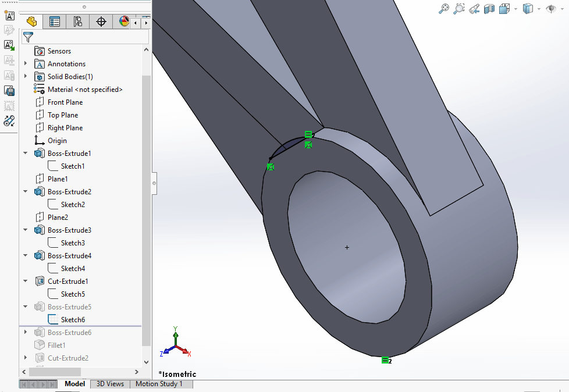Toggle the Hide/Show Items eye icon
The height and width of the screenshot is (392, 569).
pos(552,8)
